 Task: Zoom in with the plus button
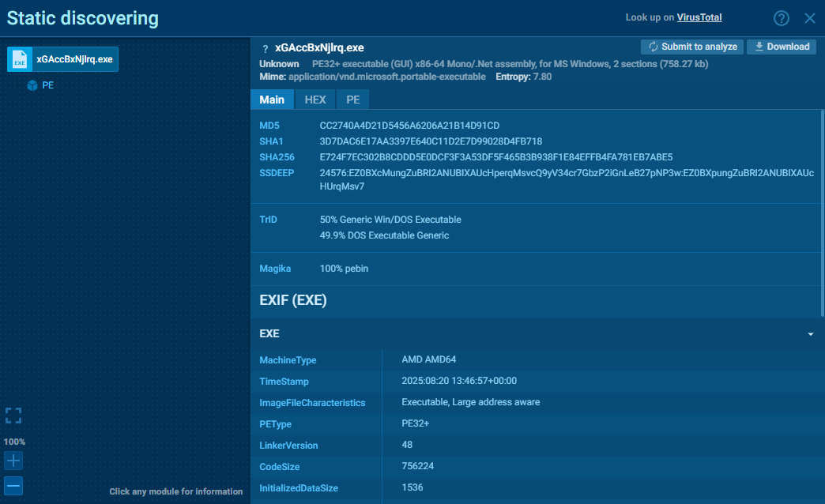point(13,461)
